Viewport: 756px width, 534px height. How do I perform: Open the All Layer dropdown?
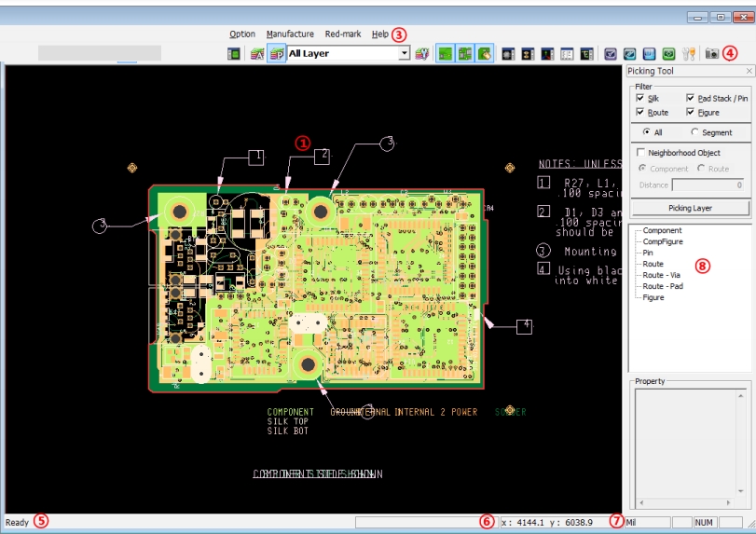coord(404,54)
